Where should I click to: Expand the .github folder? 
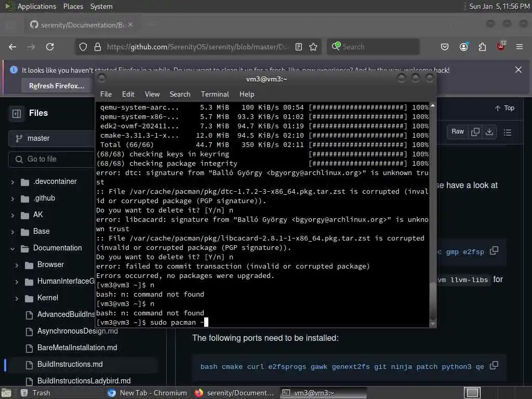[x=12, y=199]
